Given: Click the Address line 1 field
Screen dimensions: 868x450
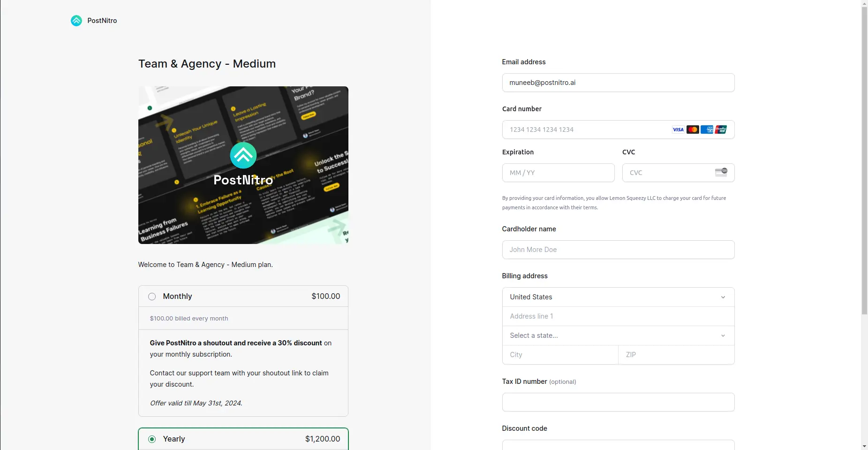Looking at the screenshot, I should tap(618, 316).
